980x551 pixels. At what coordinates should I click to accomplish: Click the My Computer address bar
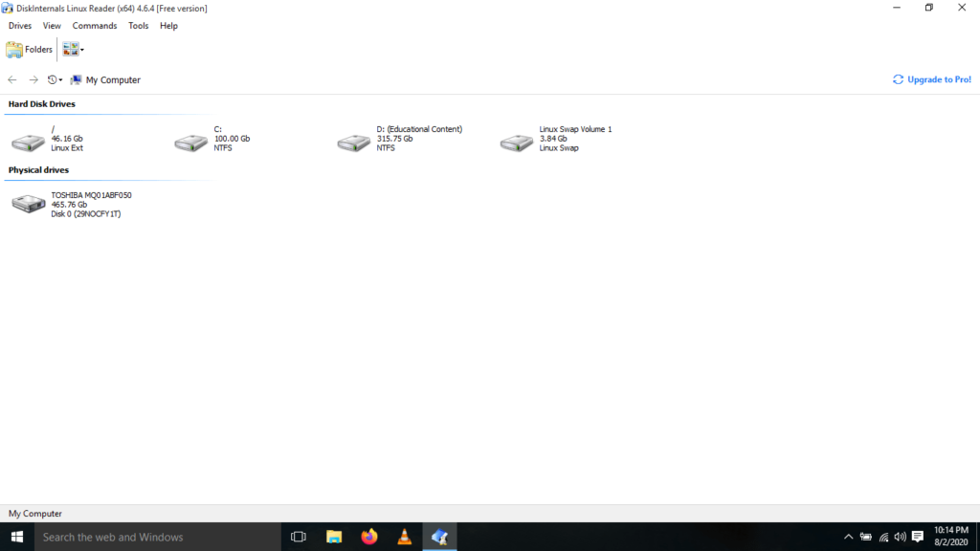coord(113,80)
